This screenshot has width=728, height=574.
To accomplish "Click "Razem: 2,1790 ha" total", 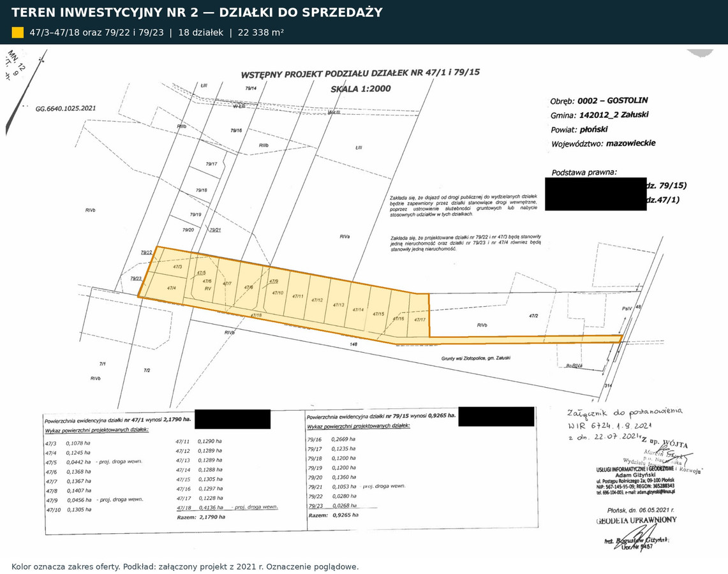I will tap(201, 517).
